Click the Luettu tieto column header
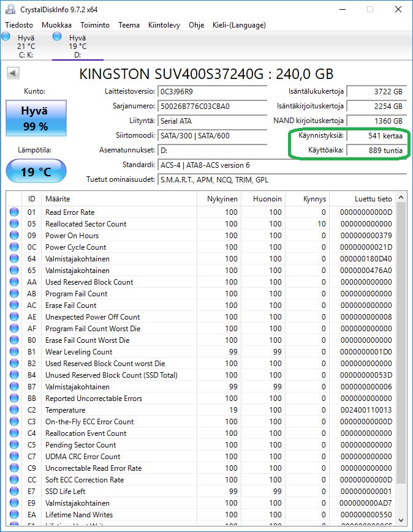Image resolution: width=413 pixels, height=532 pixels. point(362,199)
